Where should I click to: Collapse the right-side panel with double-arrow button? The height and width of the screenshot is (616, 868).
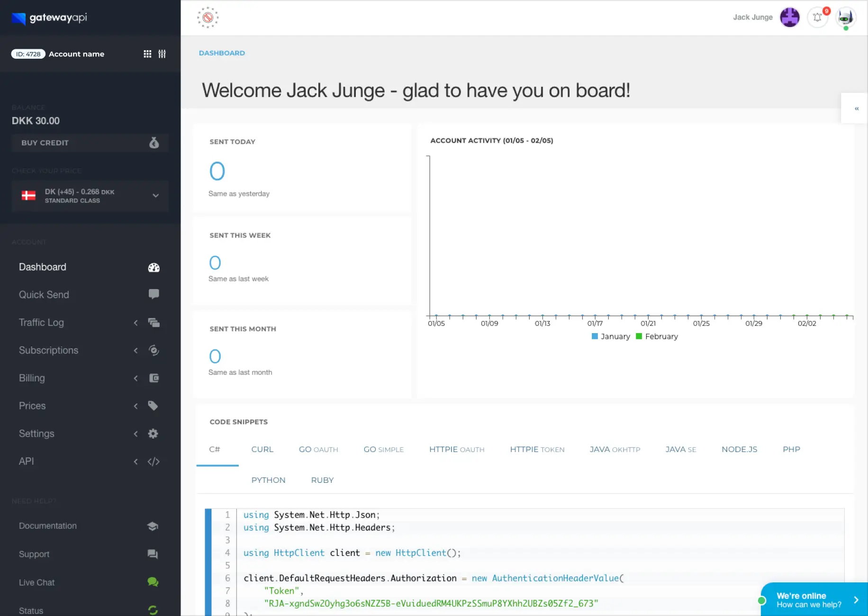(x=856, y=108)
